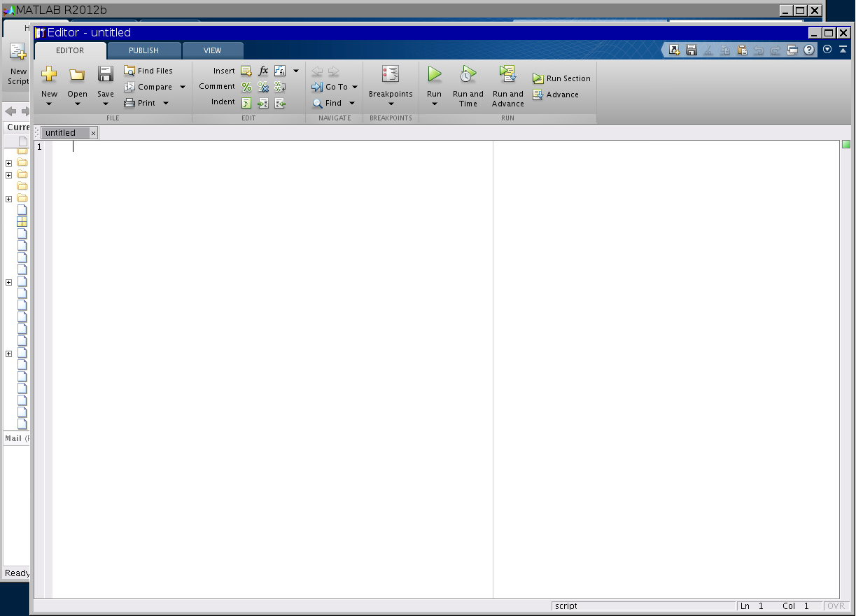Click the green Run play icon
Image resolution: width=856 pixels, height=616 pixels.
435,74
